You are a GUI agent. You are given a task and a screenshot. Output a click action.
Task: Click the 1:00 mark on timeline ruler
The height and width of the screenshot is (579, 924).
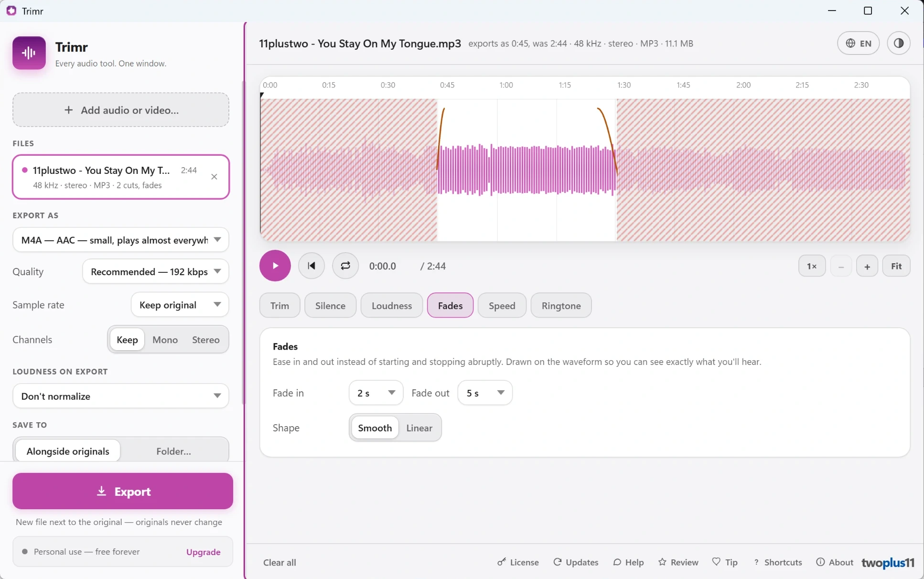point(506,85)
